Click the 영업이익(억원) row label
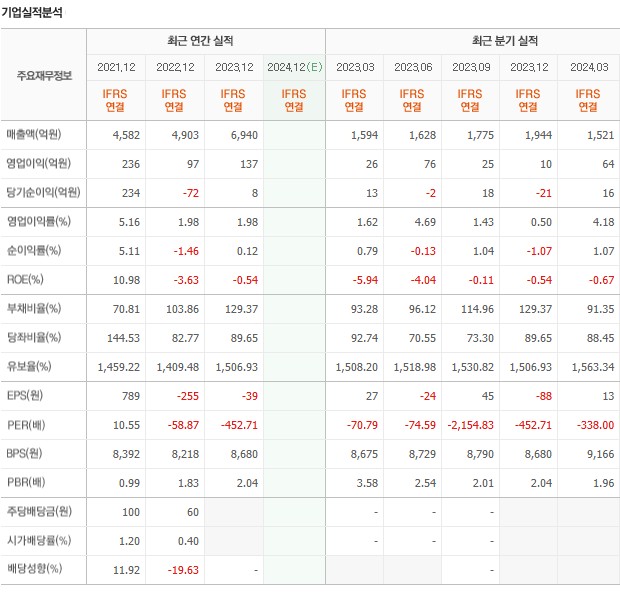Screen dimensions: 620x592 38,163
